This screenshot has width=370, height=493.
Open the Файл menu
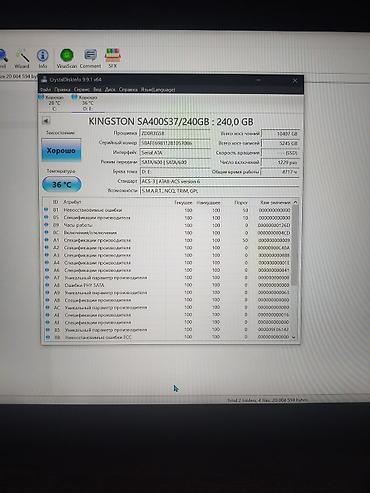pos(45,90)
